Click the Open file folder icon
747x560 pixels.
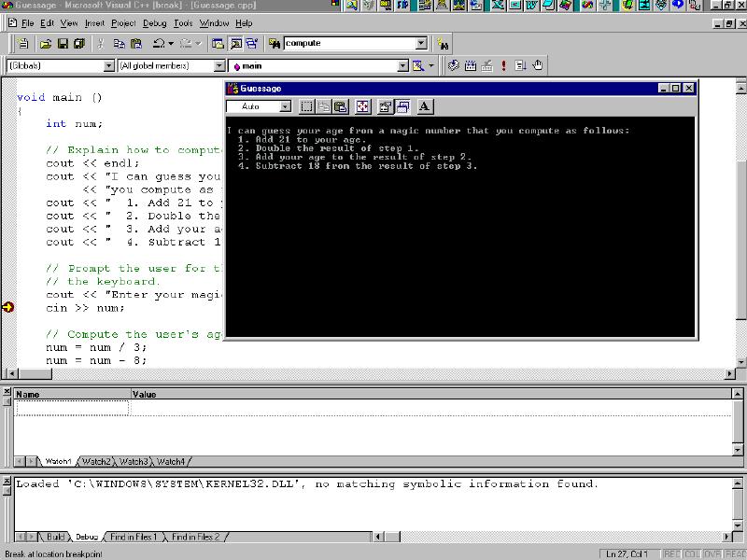click(45, 44)
